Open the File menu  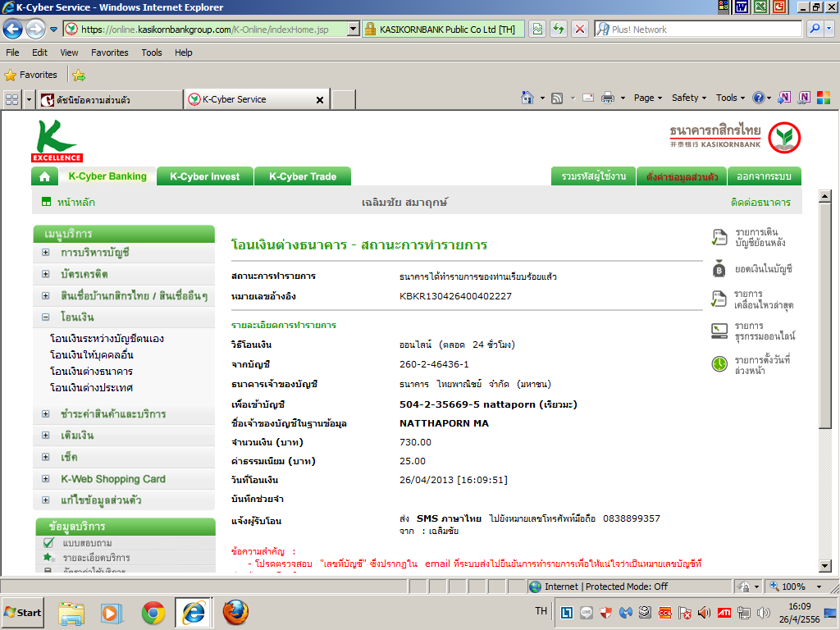[12, 52]
